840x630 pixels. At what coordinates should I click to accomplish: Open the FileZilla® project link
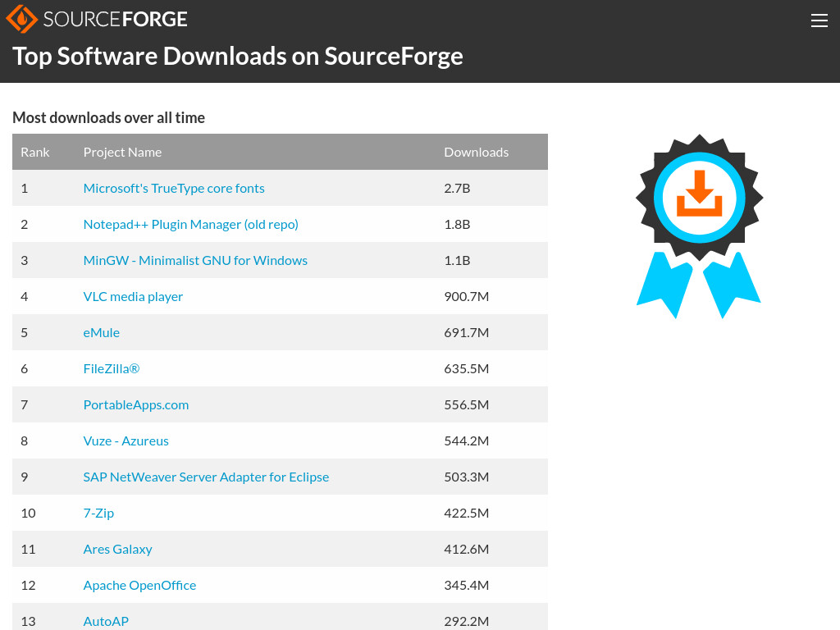tap(112, 368)
